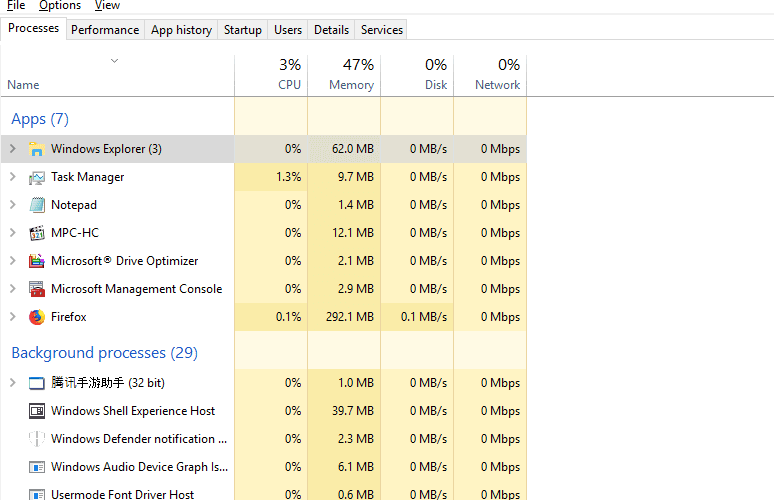Select the 腾讯手游助手 (32 bit) process name
The image size is (774, 500).
[x=108, y=383]
